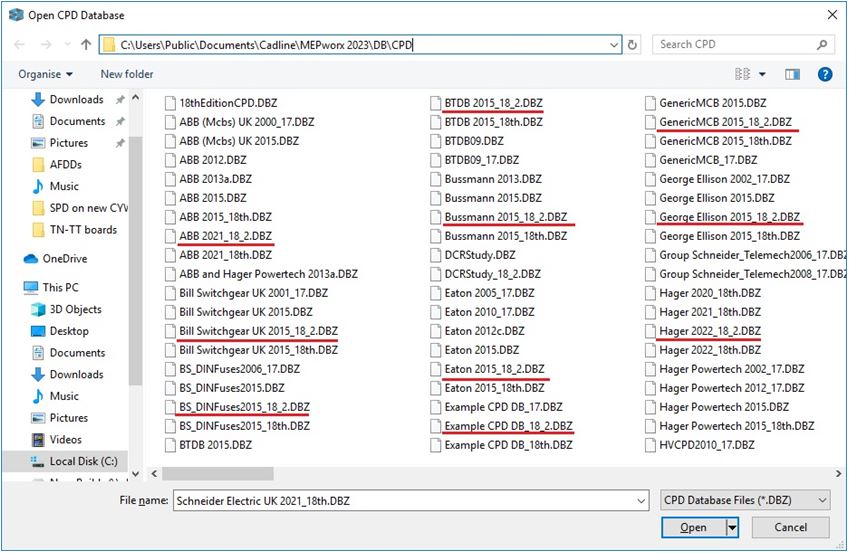The height and width of the screenshot is (553, 849).
Task: Open the TN-TT boards folder
Action: pos(83,230)
